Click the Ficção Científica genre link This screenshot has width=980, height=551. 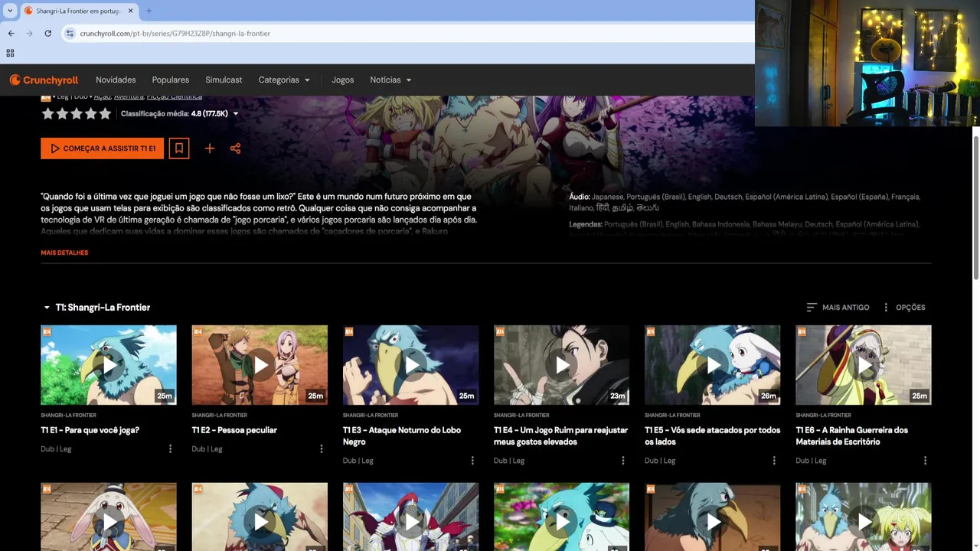[x=175, y=97]
